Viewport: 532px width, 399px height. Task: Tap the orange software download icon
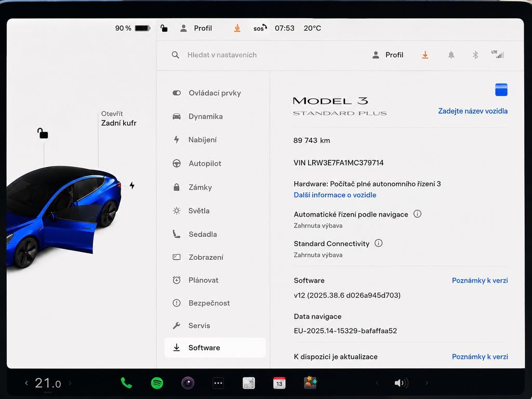(425, 55)
